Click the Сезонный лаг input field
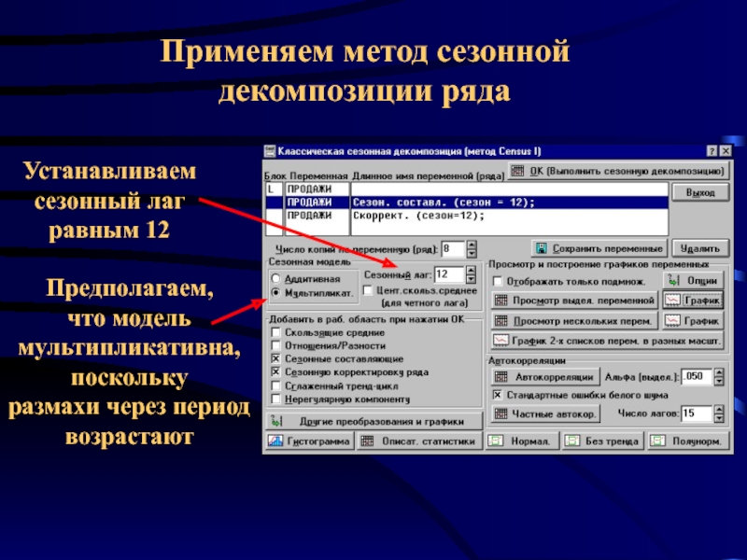The width and height of the screenshot is (747, 560). coord(450,274)
